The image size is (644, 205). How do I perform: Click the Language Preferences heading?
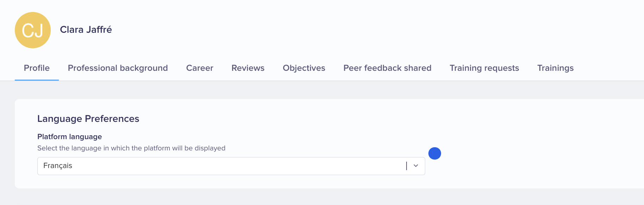88,119
